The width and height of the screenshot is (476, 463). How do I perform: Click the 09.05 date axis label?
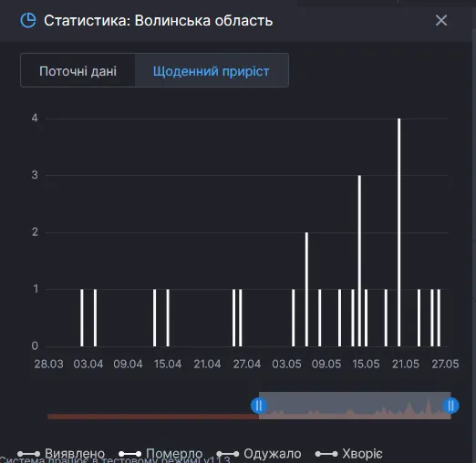(326, 364)
